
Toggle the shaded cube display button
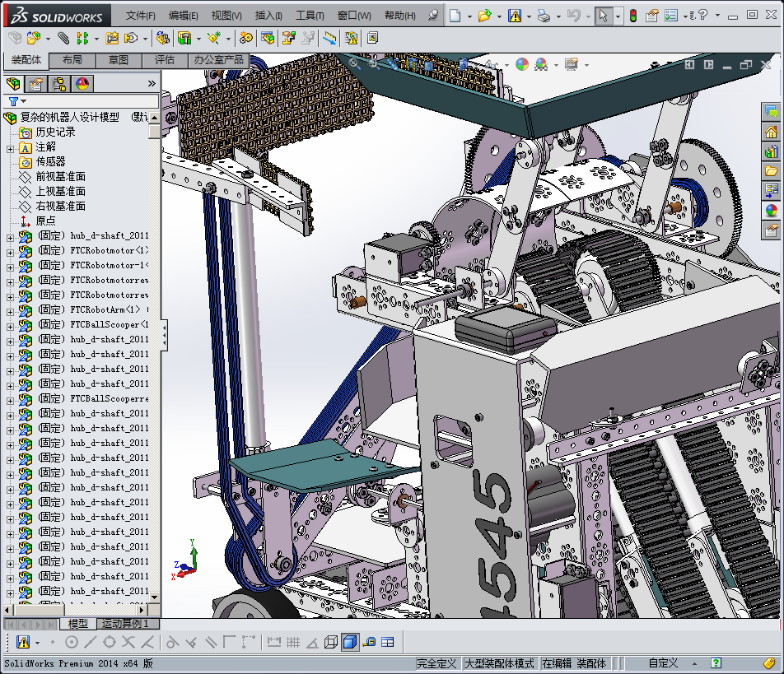click(x=349, y=642)
